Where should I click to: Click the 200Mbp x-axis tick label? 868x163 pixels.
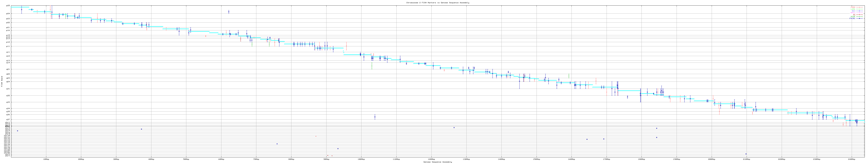click(711, 159)
